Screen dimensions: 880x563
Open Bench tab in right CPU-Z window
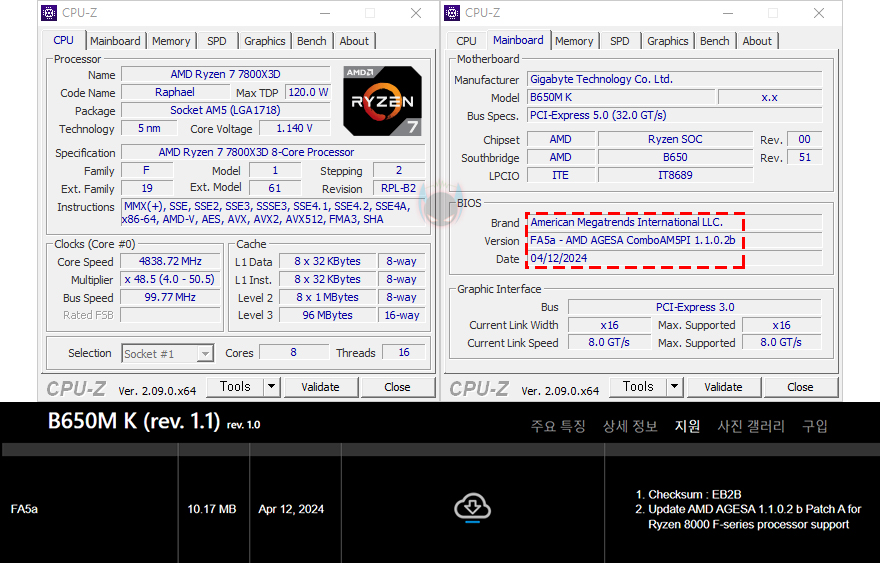[714, 41]
